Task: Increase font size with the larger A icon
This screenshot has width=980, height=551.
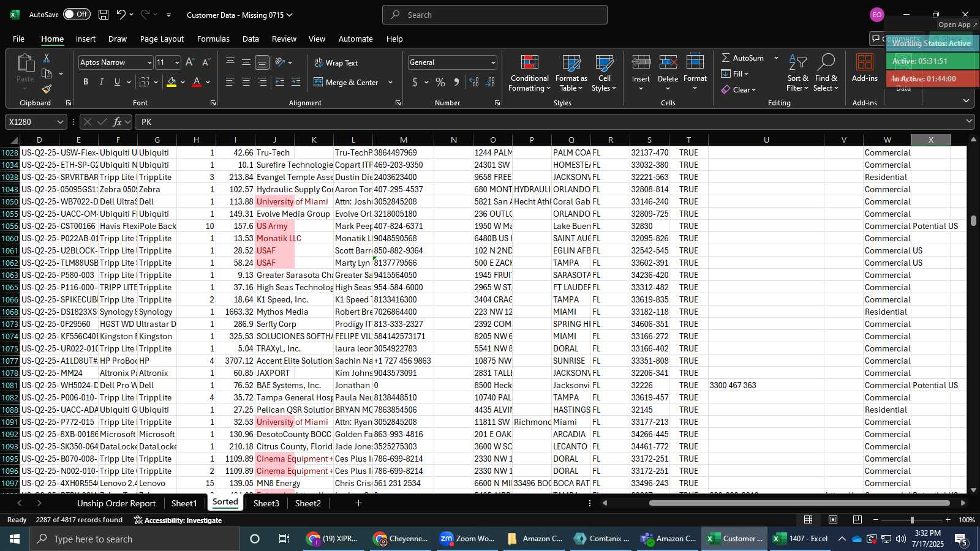Action: [190, 62]
